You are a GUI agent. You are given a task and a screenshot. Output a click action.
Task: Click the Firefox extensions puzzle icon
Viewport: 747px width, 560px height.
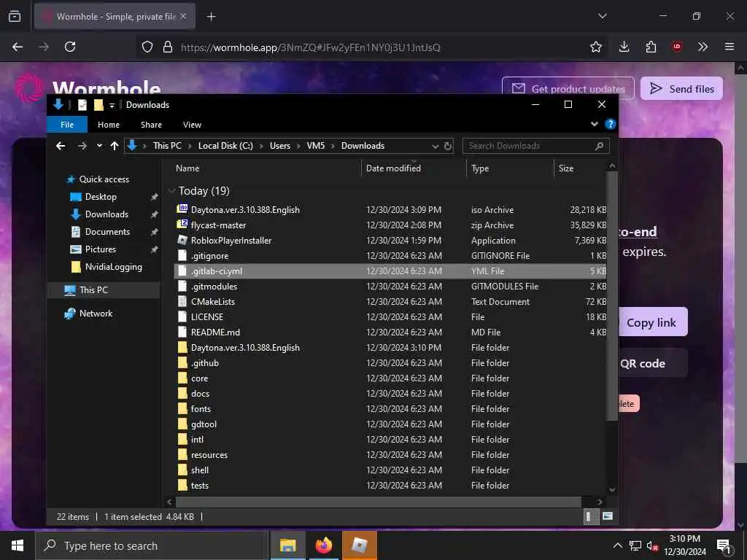(x=651, y=47)
